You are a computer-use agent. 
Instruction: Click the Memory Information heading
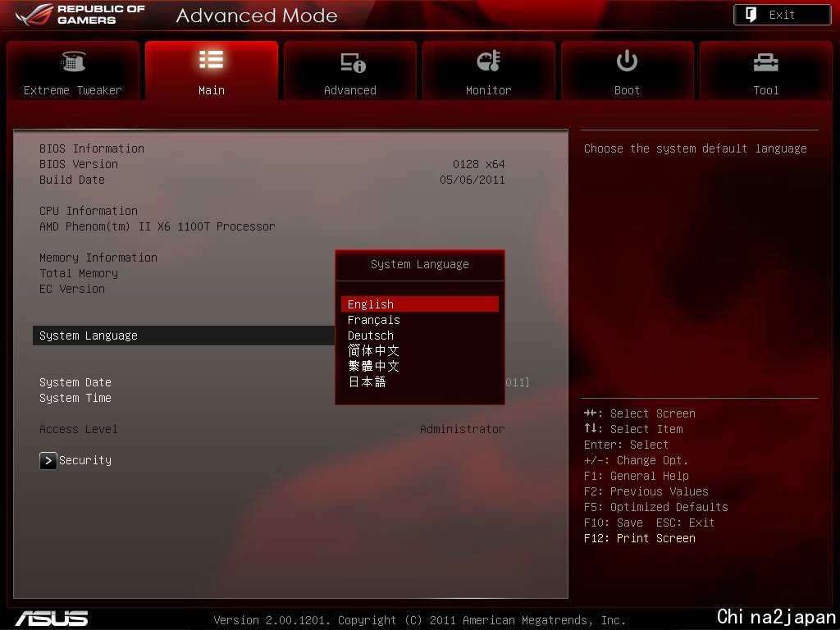point(98,258)
